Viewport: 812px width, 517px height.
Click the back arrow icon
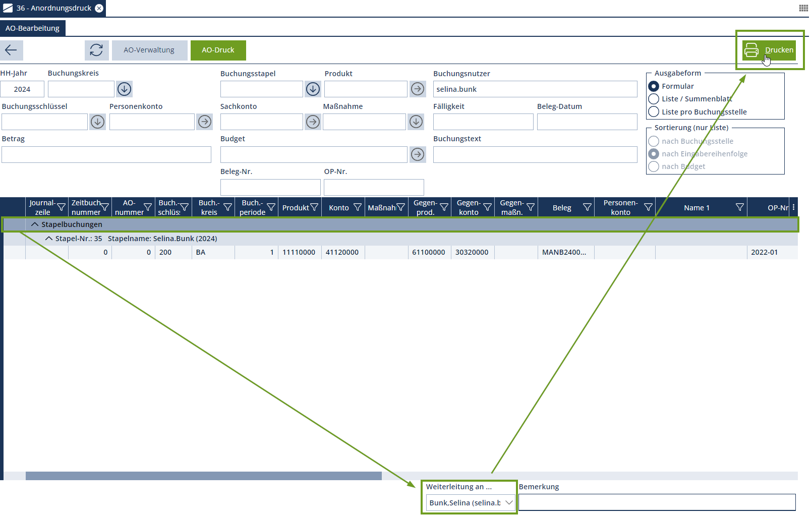[11, 50]
